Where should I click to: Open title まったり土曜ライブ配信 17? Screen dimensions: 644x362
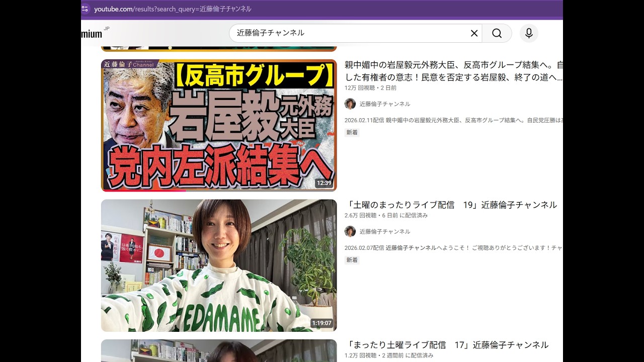(x=447, y=345)
